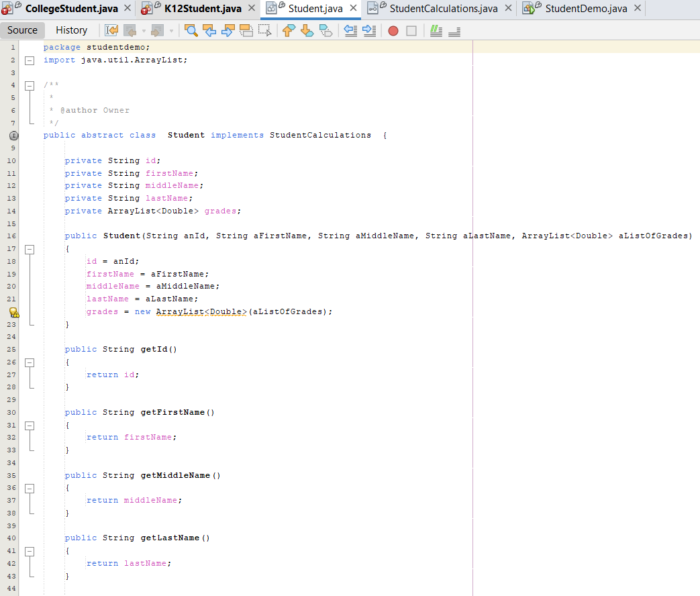Click the Find Selection magnifier icon
This screenshot has height=596, width=700.
191,30
